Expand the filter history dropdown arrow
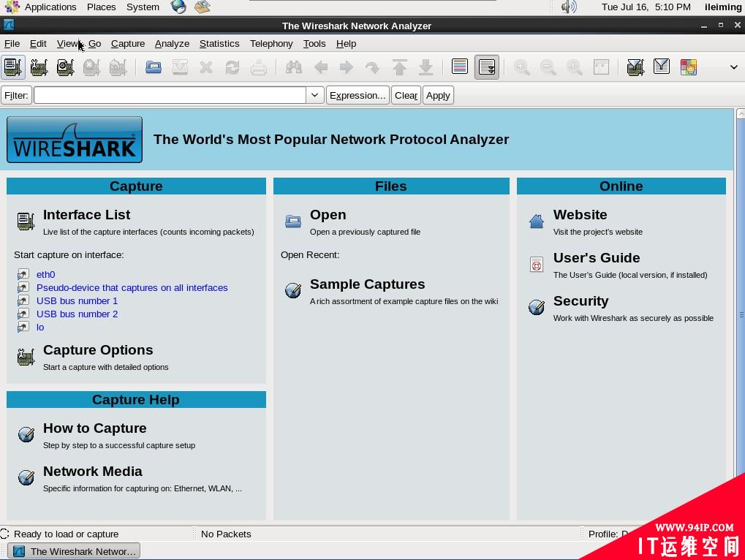The height and width of the screenshot is (560, 745). 314,95
